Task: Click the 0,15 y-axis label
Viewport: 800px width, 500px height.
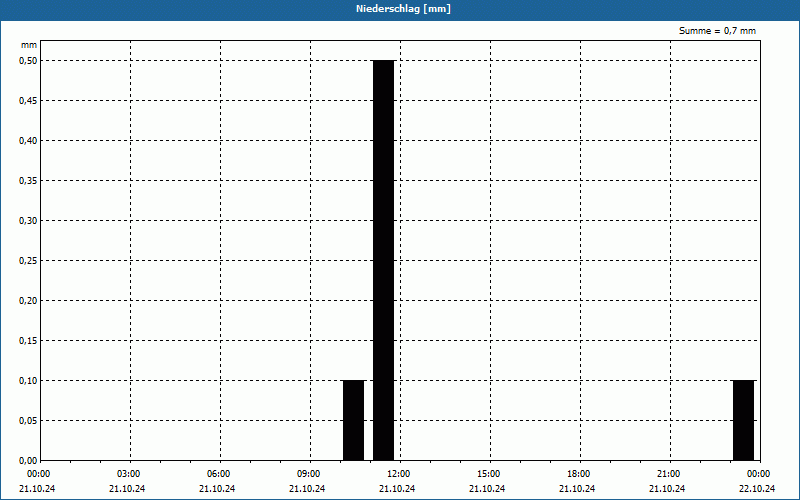Action: [28, 340]
